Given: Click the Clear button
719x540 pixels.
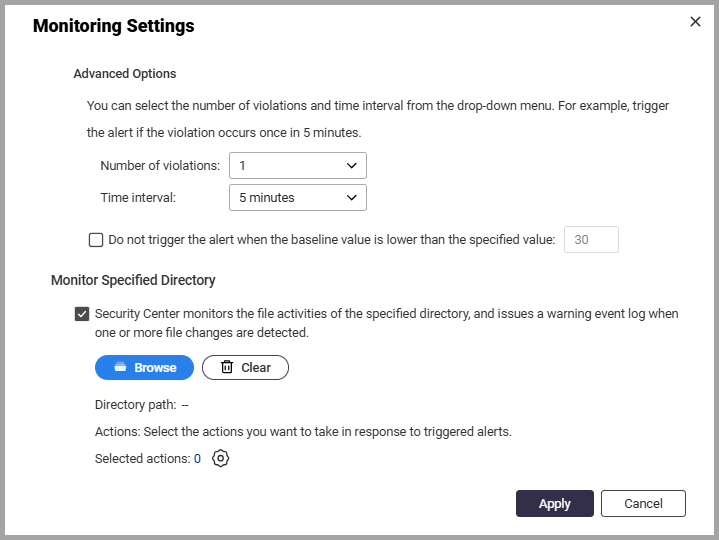Looking at the screenshot, I should coord(245,367).
